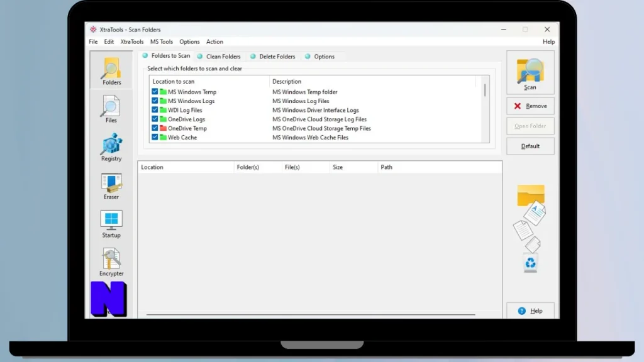Click the Remove button
The height and width of the screenshot is (362, 644).
point(530,106)
